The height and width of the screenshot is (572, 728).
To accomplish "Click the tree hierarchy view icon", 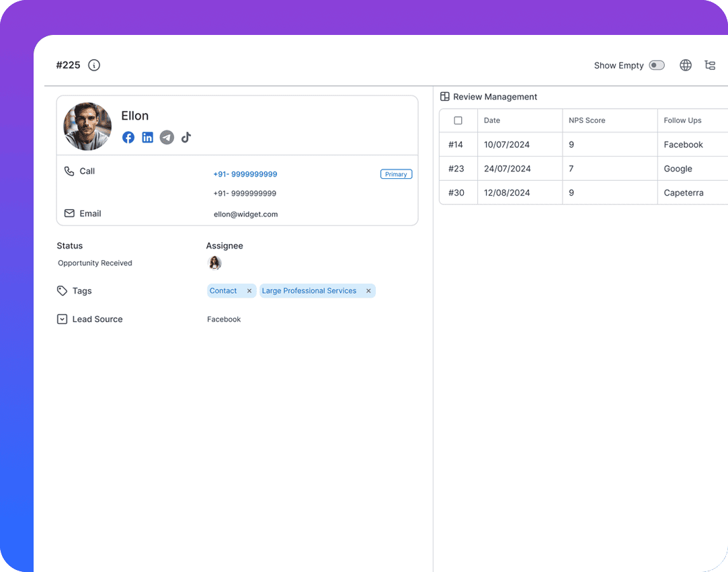I will (x=709, y=65).
